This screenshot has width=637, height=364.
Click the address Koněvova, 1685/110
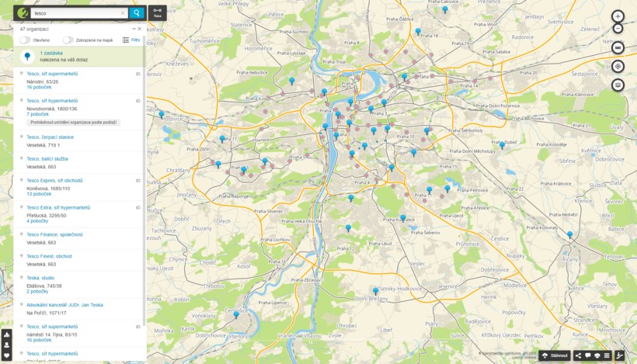click(x=48, y=189)
